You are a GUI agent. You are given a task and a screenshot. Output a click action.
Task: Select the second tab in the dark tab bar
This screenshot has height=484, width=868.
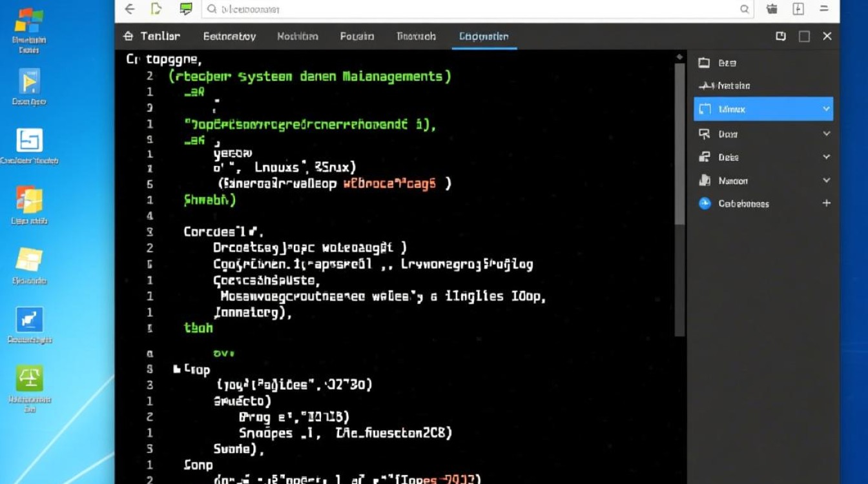pyautogui.click(x=229, y=37)
